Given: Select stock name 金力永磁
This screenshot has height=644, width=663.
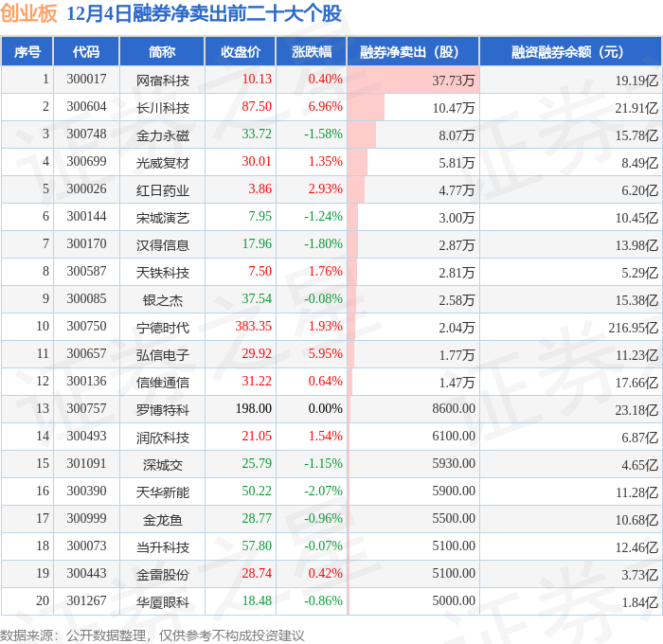Looking at the screenshot, I should coord(162,135).
